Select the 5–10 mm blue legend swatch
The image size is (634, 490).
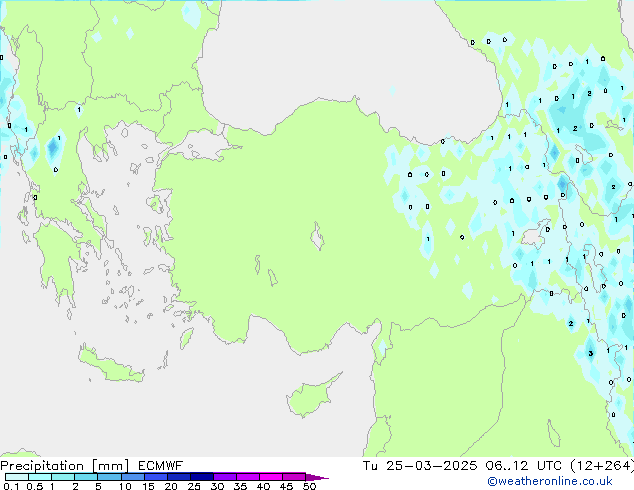pyautogui.click(x=109, y=477)
